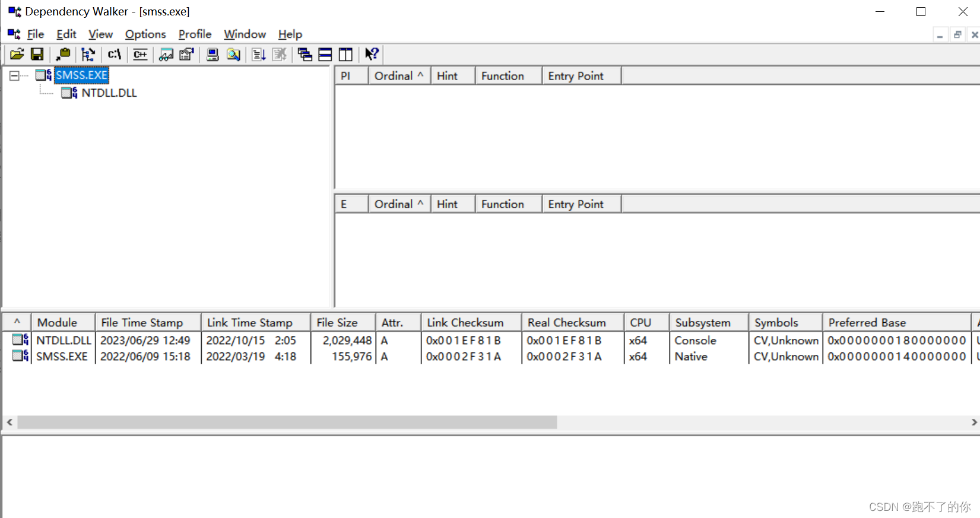Image resolution: width=980 pixels, height=518 pixels.
Task: Sort exports by Ordinal column header
Action: pyautogui.click(x=399, y=204)
